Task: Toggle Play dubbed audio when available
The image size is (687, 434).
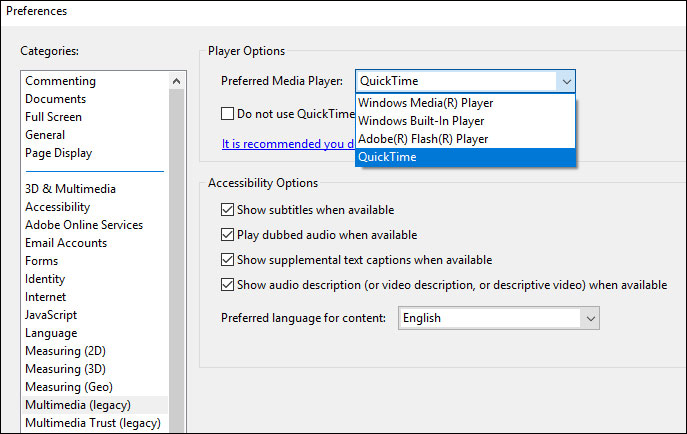Action: (228, 235)
